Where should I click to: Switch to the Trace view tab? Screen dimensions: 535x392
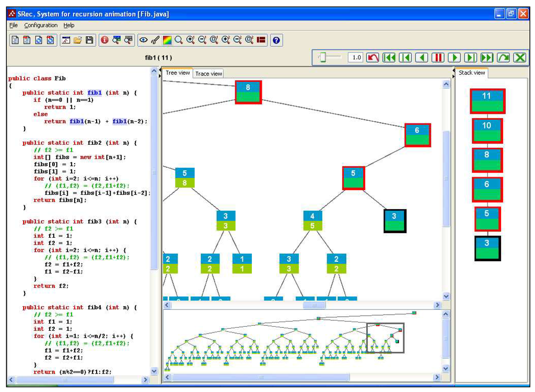pyautogui.click(x=208, y=74)
